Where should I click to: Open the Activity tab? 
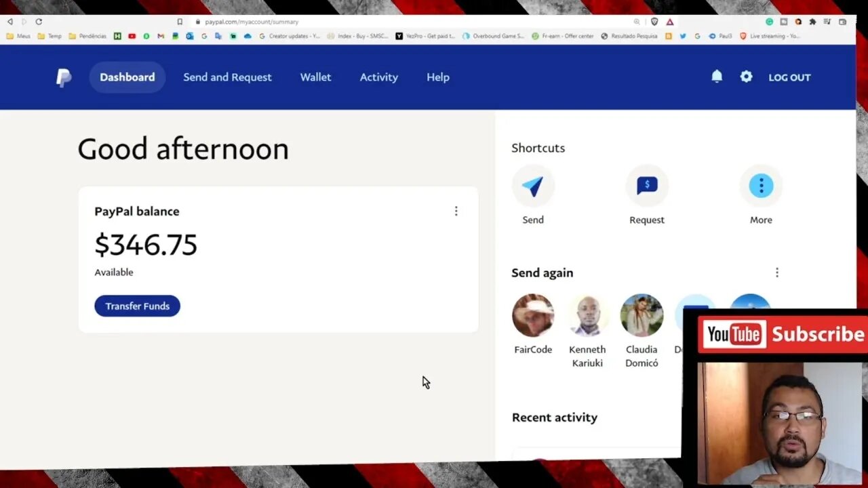tap(379, 77)
